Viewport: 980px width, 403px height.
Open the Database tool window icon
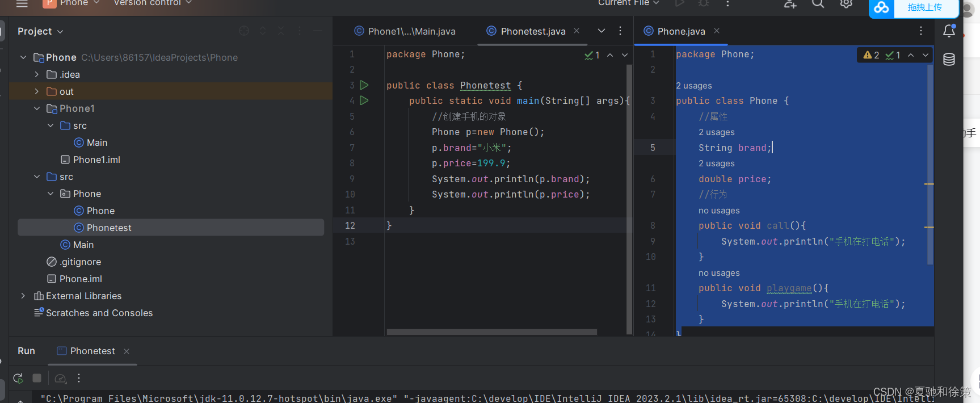[x=949, y=60]
